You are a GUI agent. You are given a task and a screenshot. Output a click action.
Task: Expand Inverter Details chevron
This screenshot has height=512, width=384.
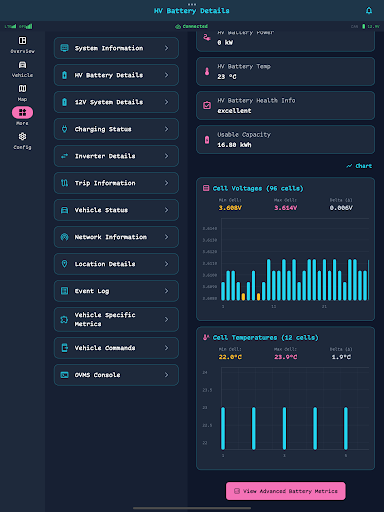coord(167,156)
